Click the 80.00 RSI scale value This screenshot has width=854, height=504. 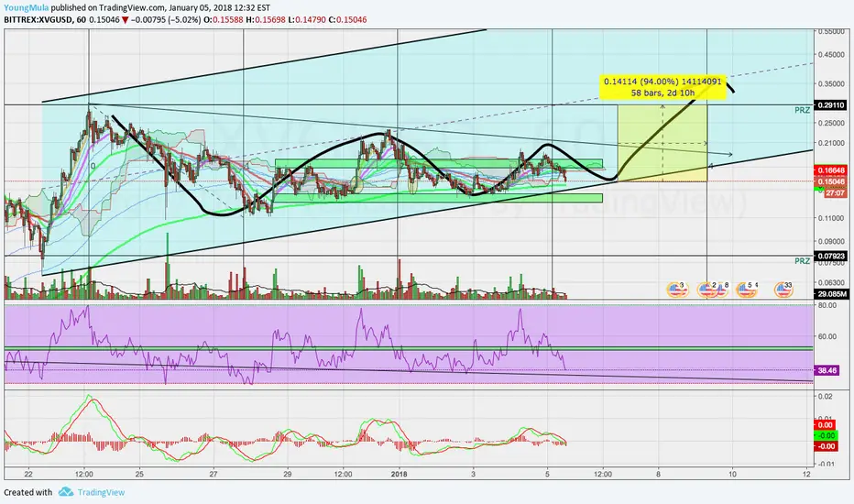click(x=827, y=305)
